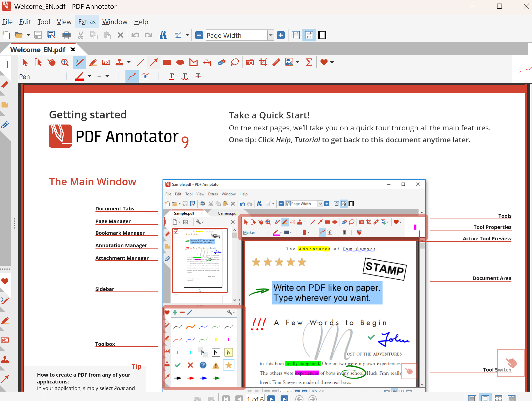This screenshot has height=401, width=532.
Task: Select the Text box tool
Action: click(106, 62)
